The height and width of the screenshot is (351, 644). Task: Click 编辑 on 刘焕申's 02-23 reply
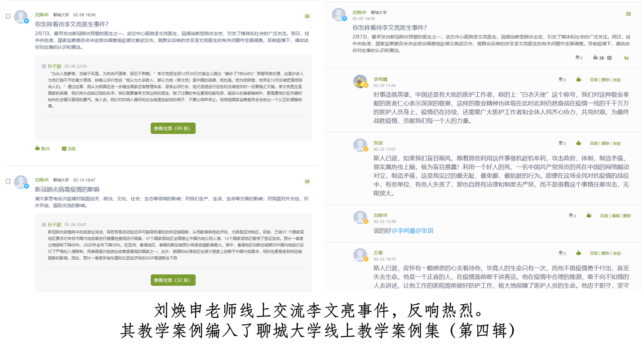tap(615, 216)
